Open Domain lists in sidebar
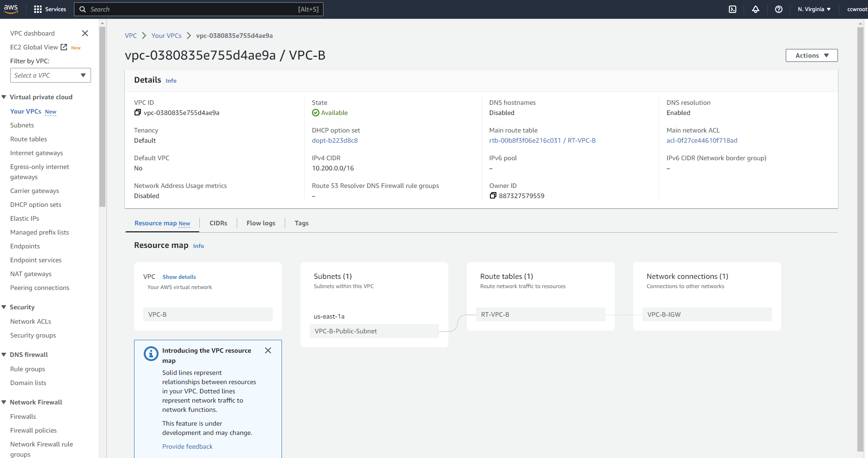Image resolution: width=868 pixels, height=458 pixels. (x=28, y=383)
